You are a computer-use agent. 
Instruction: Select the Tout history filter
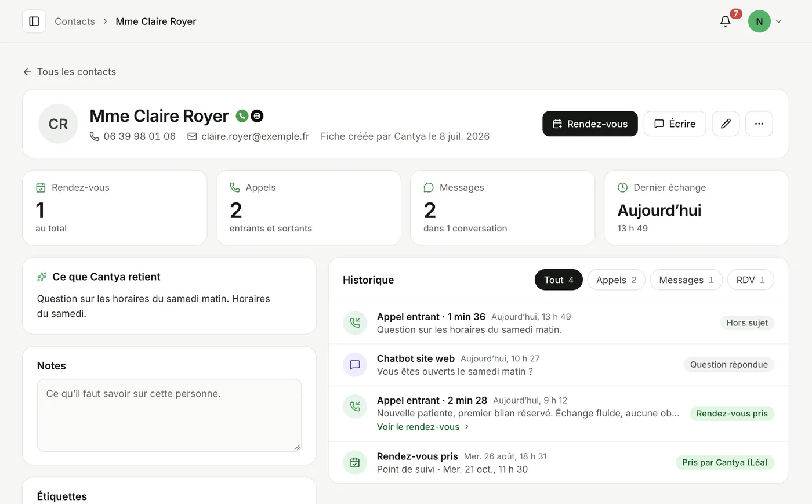(x=559, y=280)
